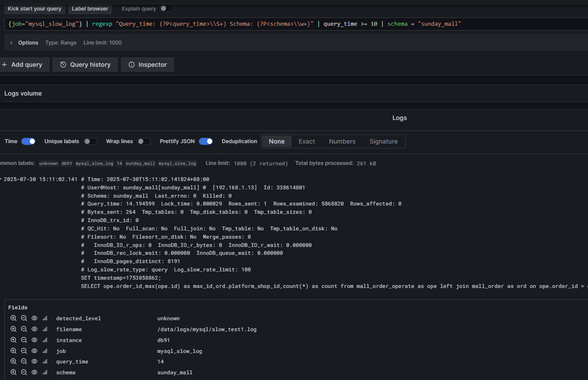This screenshot has height=380, width=588.
Task: Zoom-out filter icon for detected_level field
Action: tap(24, 318)
